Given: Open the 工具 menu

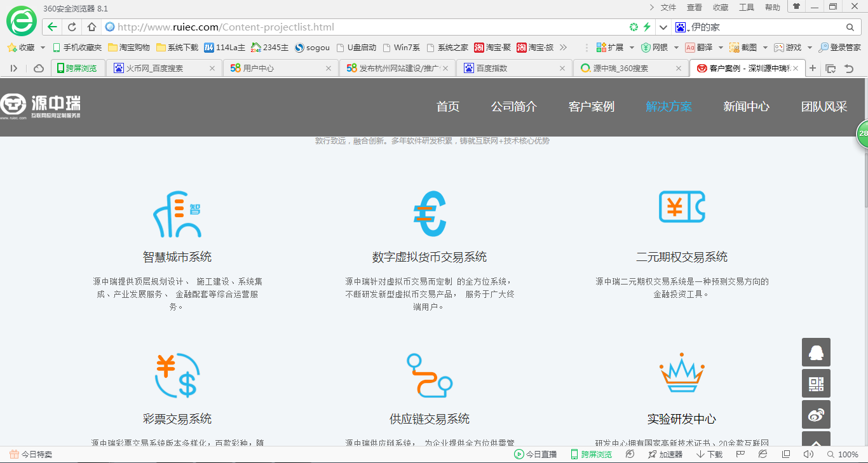Looking at the screenshot, I should click(x=747, y=8).
